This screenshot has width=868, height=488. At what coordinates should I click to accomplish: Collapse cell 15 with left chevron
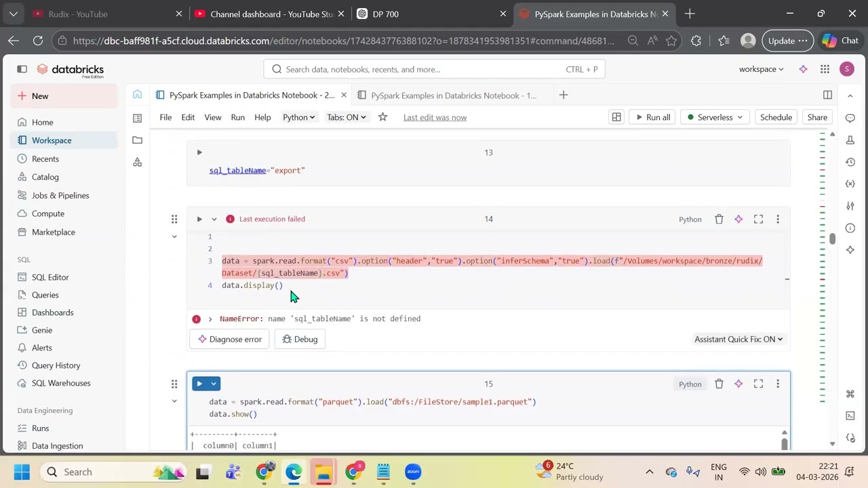click(x=174, y=401)
